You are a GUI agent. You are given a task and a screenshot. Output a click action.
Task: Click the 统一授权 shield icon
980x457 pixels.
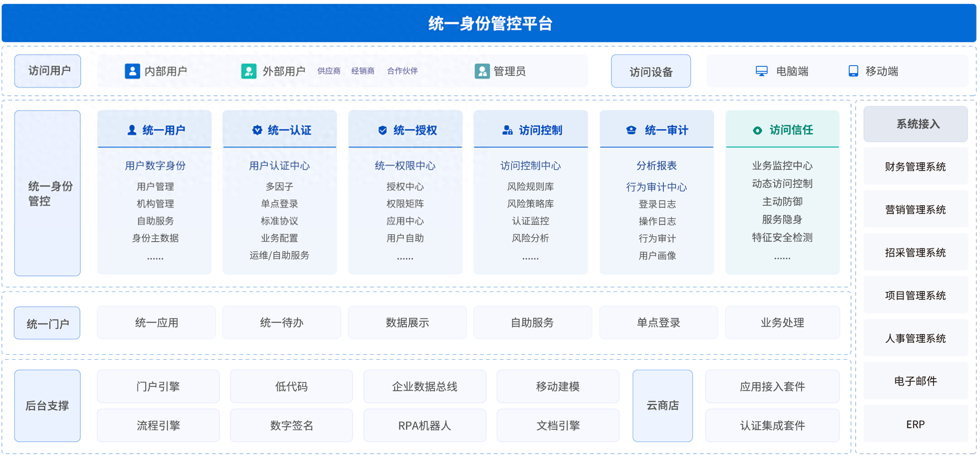point(383,130)
